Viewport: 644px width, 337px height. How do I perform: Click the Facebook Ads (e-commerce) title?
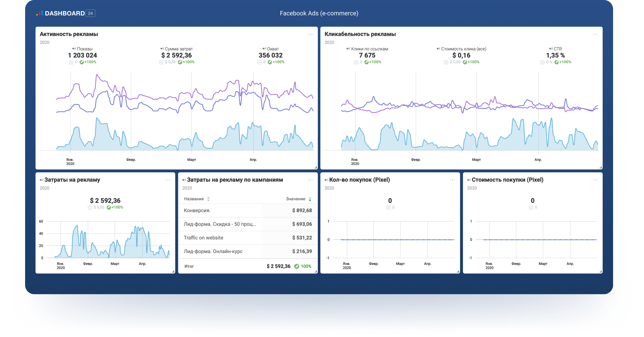click(319, 13)
